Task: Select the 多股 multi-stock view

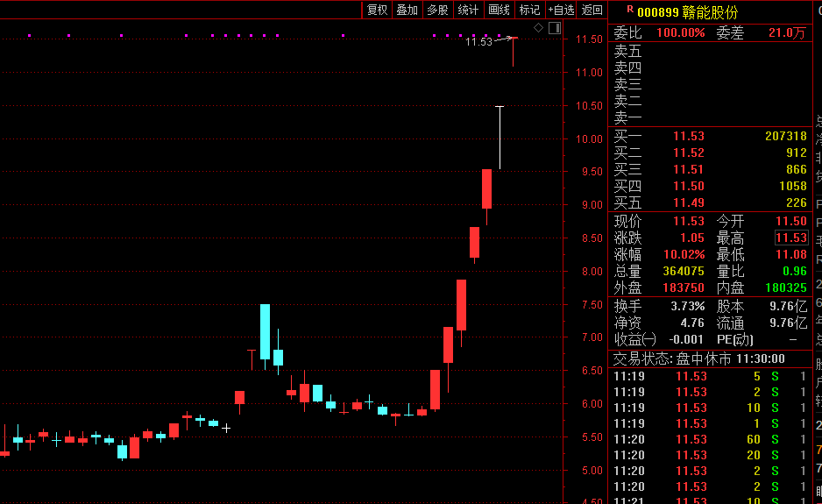Action: pyautogui.click(x=437, y=10)
